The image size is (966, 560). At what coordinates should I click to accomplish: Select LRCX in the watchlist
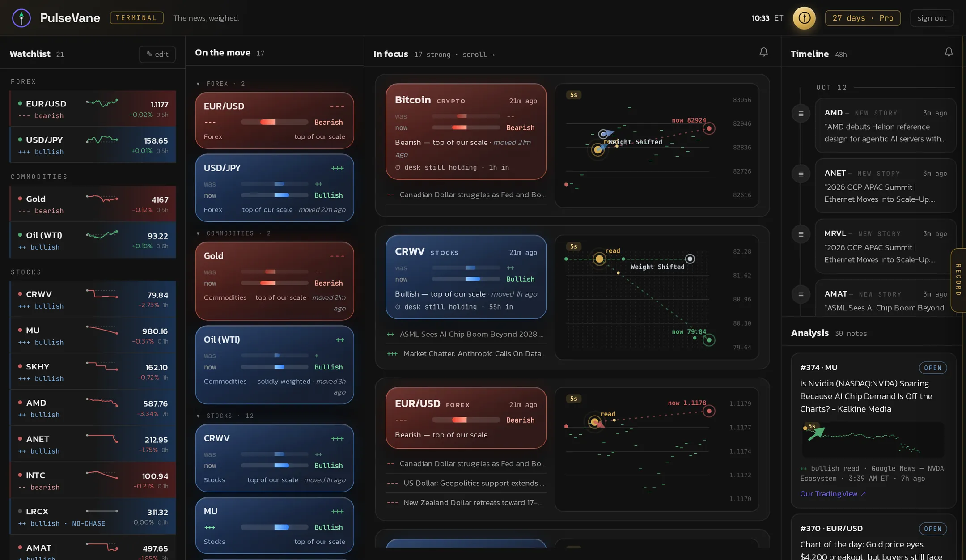tap(93, 517)
